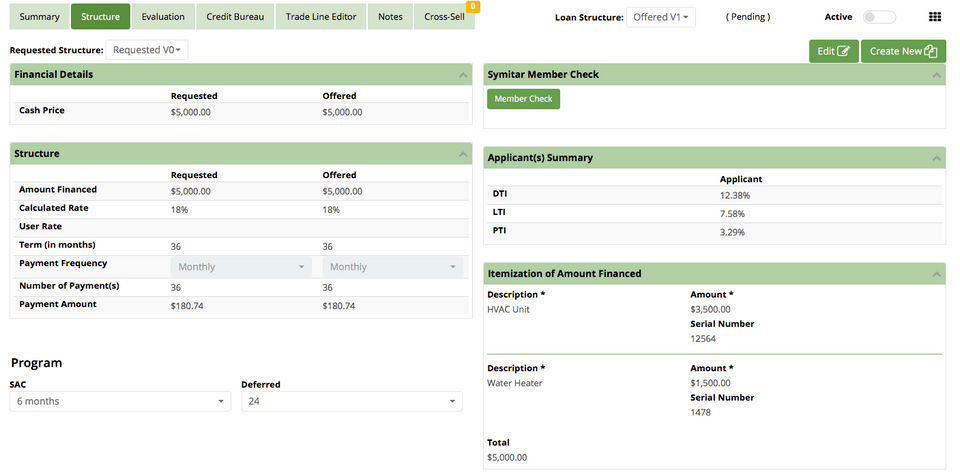Click the PTI value 3.29%
The height and width of the screenshot is (475, 960).
click(732, 233)
